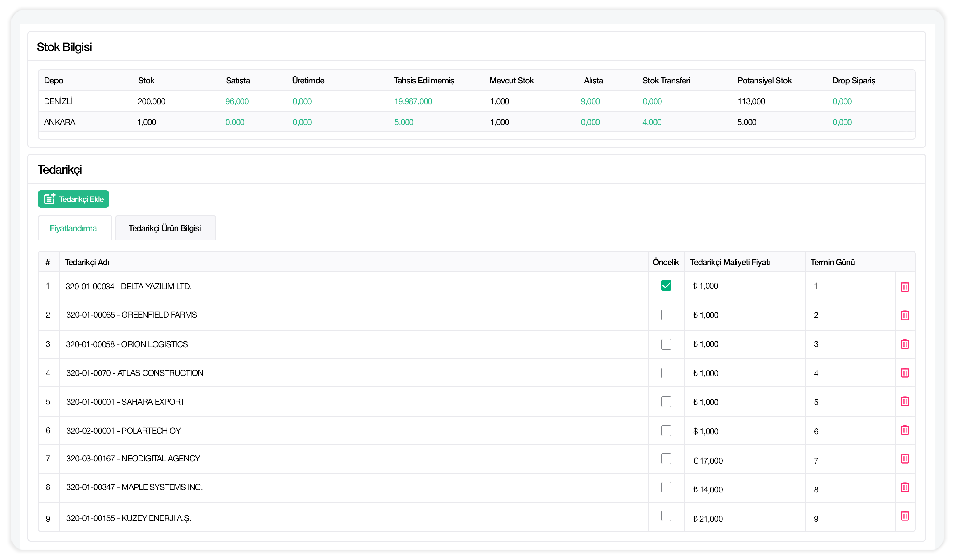Open the 19.987,000 Tahsis Edilmemiş link
The height and width of the screenshot is (560, 955).
[413, 101]
